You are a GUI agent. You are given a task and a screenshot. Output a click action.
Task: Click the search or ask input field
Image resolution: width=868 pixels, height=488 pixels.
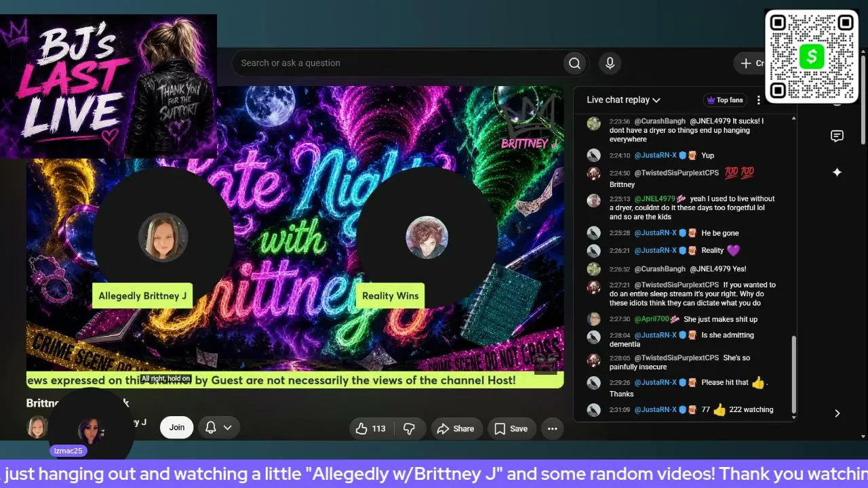point(400,63)
